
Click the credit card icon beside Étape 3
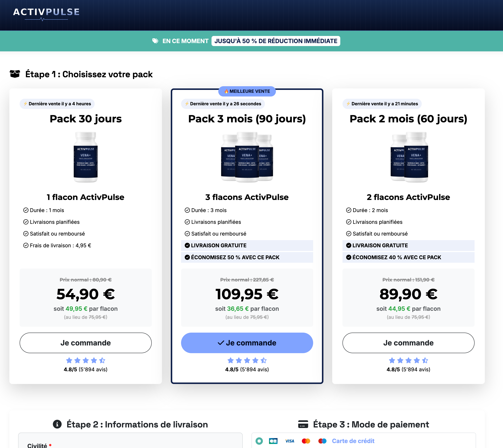303,424
